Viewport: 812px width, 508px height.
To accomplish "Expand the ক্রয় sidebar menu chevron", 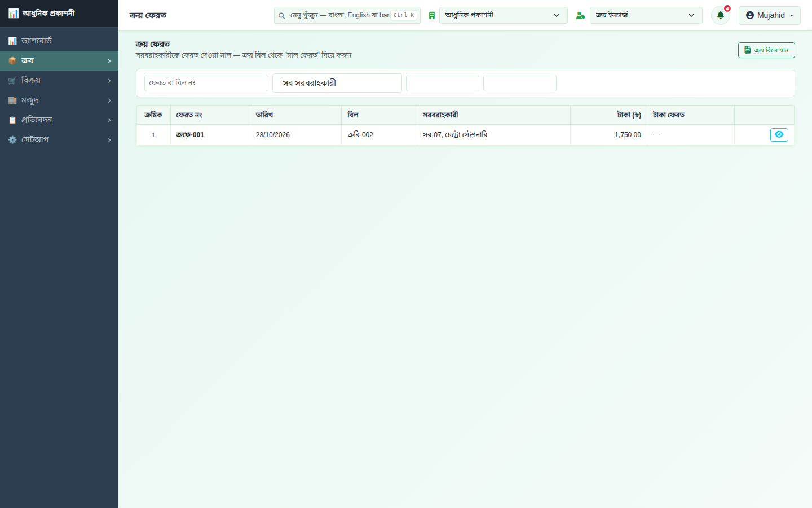I will point(109,61).
